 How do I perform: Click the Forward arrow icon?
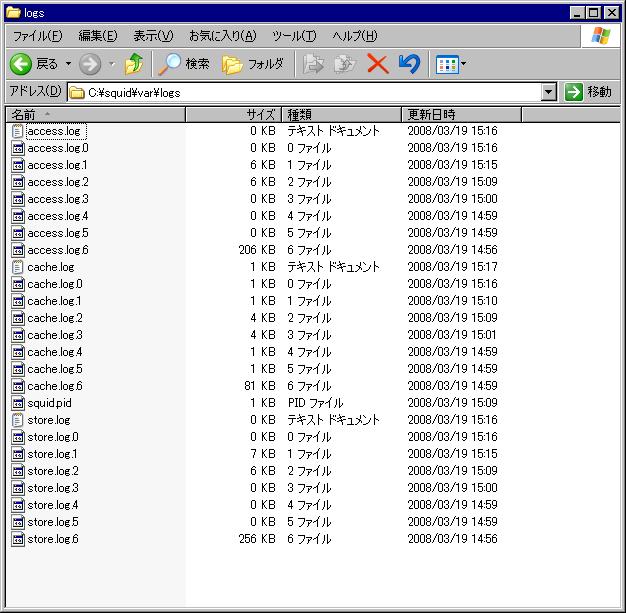click(x=90, y=64)
